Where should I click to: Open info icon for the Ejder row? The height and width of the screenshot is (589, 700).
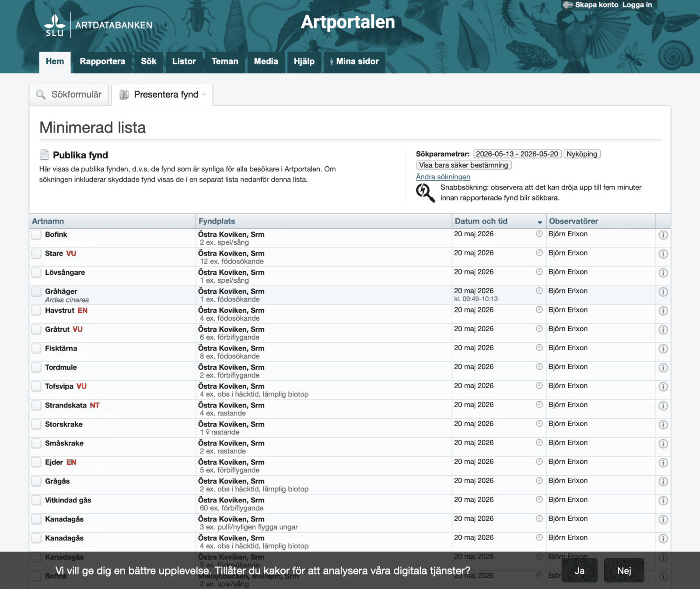point(663,463)
